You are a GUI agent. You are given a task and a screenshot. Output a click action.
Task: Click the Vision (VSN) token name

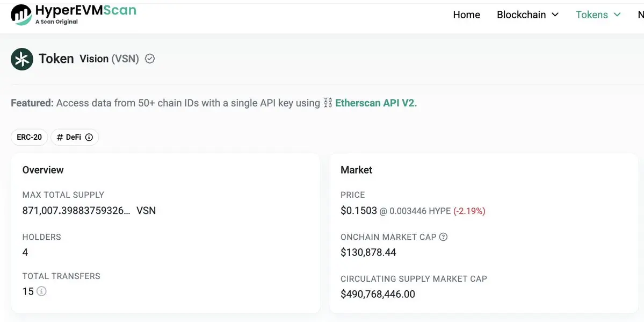click(x=109, y=59)
